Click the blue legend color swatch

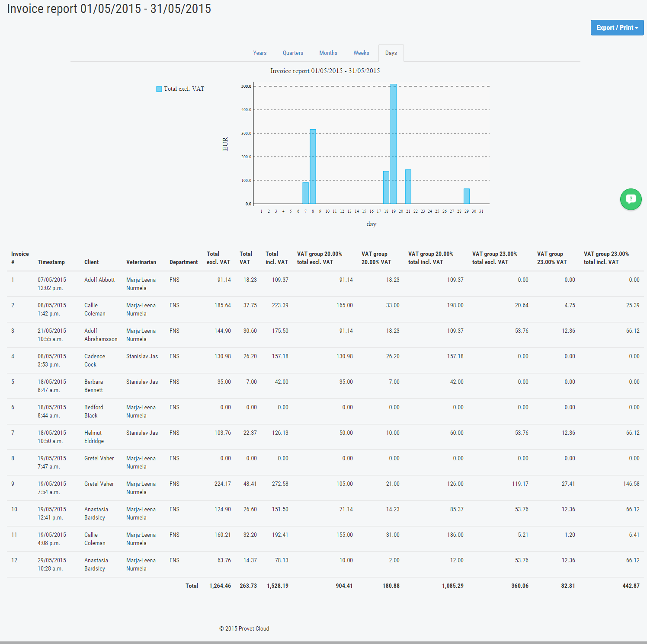tap(158, 89)
